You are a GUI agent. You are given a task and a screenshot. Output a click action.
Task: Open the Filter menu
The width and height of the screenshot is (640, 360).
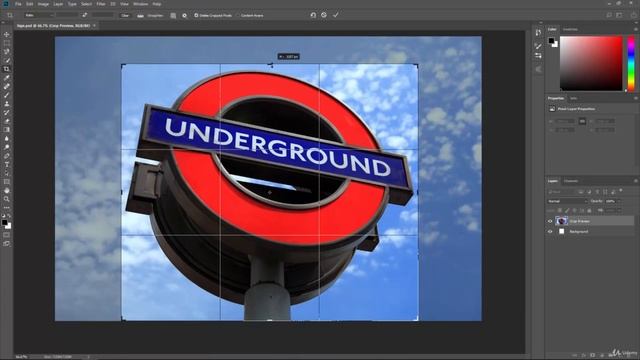101,4
